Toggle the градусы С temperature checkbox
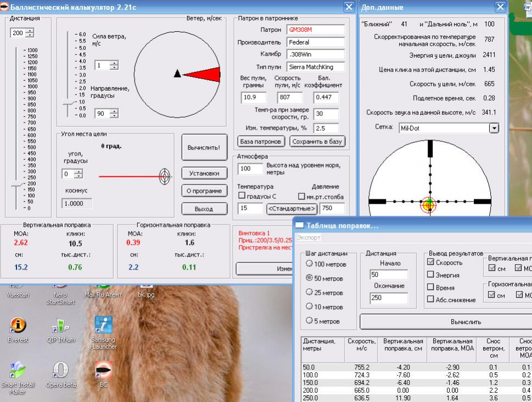 point(242,196)
